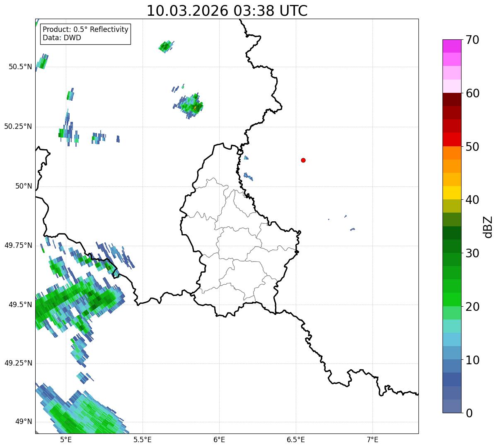Viewport: 498px width, 448px height.
Task: Click the colorbar tick label 50
Action: click(472, 147)
